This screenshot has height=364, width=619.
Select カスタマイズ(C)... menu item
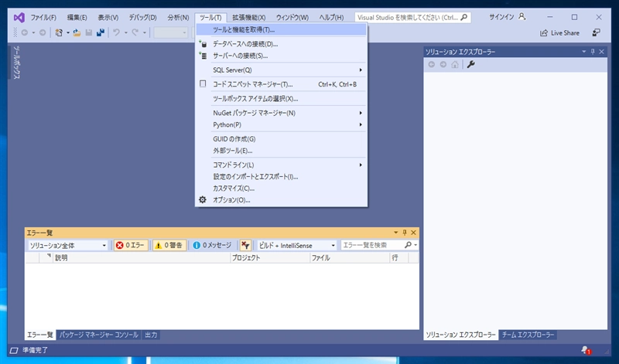(282, 188)
